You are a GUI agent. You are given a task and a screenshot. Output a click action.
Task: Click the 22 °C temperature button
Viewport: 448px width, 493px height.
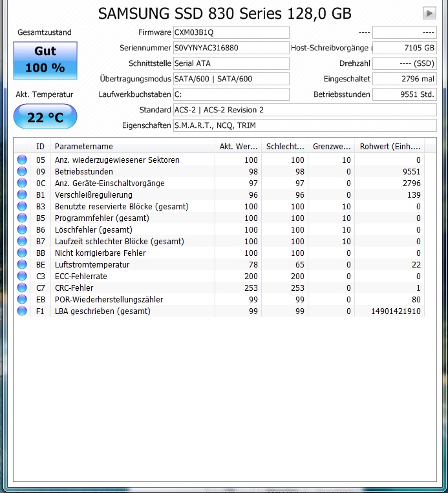45,117
